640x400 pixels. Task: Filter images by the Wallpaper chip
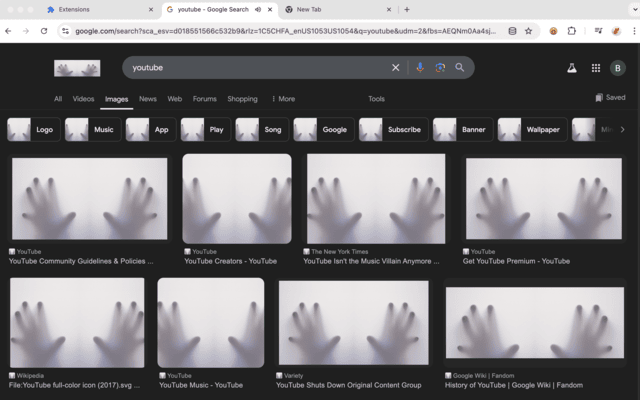tap(532, 130)
